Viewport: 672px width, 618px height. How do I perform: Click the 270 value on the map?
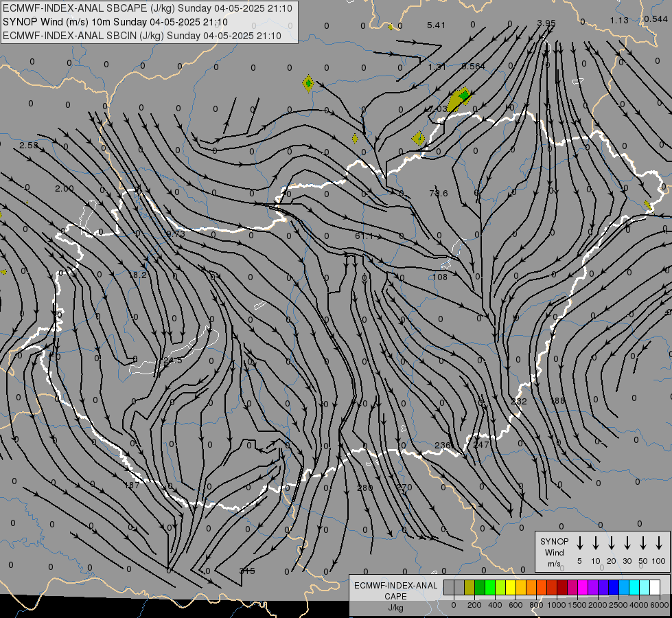404,488
